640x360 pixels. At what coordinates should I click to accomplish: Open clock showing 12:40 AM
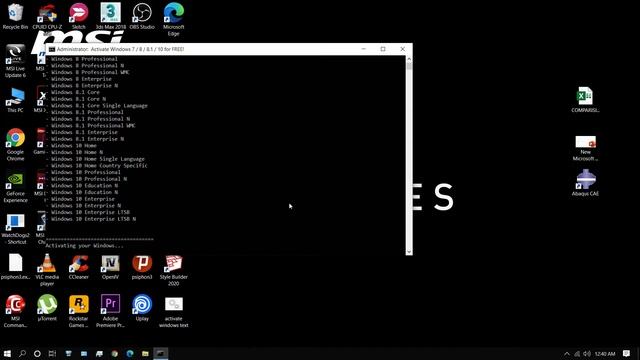(x=604, y=353)
